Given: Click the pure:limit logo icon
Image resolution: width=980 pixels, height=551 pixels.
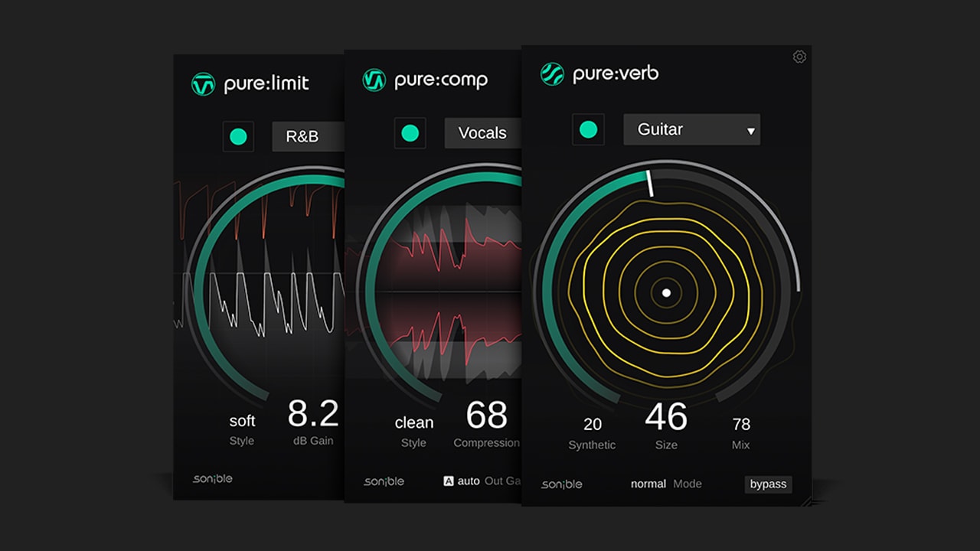Looking at the screenshot, I should 203,84.
